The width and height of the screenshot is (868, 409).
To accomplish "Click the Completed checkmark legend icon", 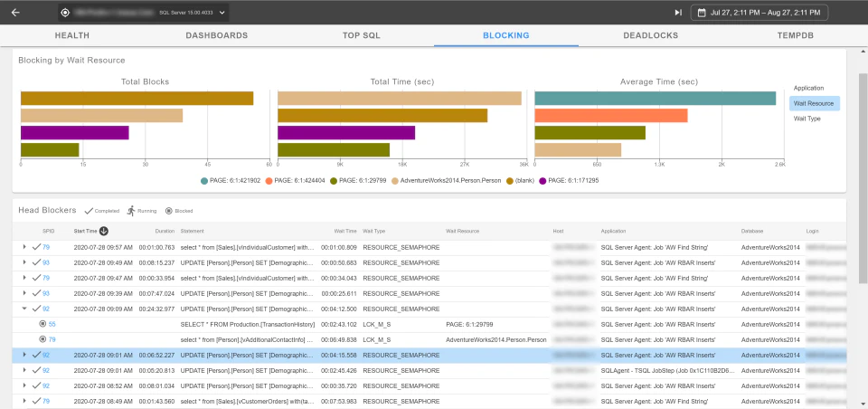I will tap(89, 211).
